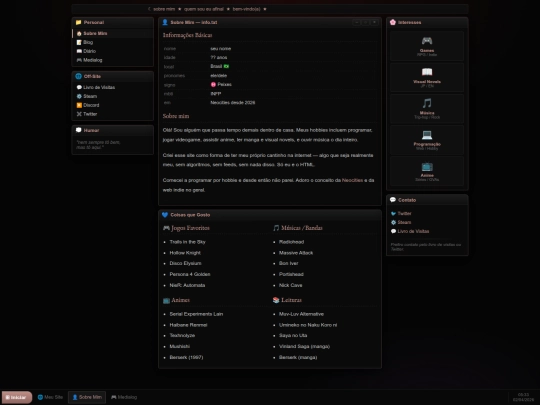Click the Twitter X icon in Off-Site
The image size is (540, 405).
click(79, 114)
